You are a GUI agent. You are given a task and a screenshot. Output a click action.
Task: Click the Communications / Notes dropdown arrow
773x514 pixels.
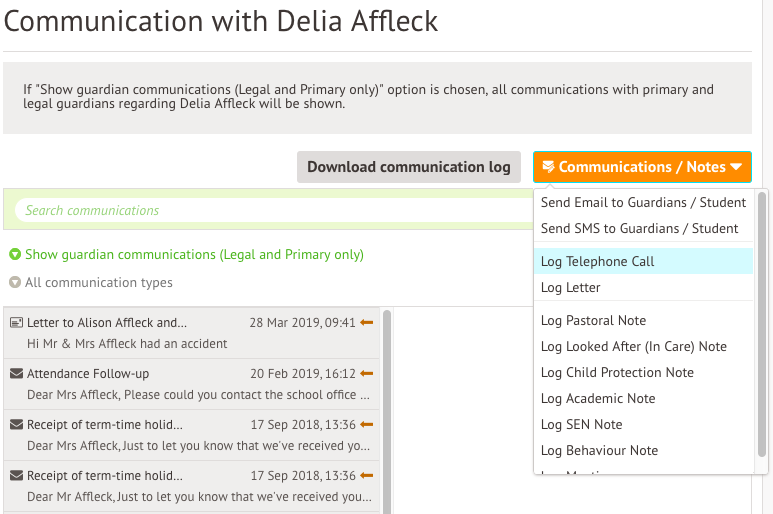pyautogui.click(x=736, y=167)
